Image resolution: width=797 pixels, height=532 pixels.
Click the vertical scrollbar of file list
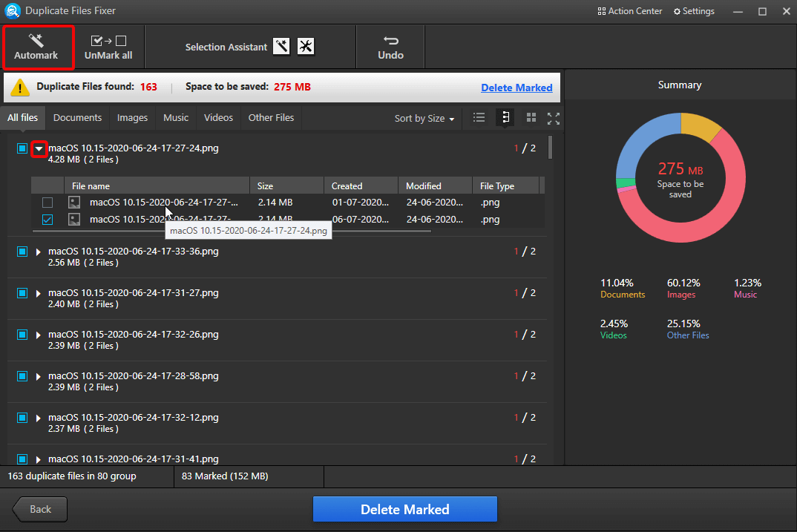pos(550,148)
